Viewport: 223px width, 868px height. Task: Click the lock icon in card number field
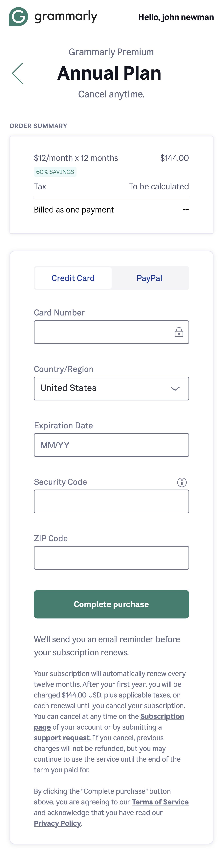click(179, 332)
